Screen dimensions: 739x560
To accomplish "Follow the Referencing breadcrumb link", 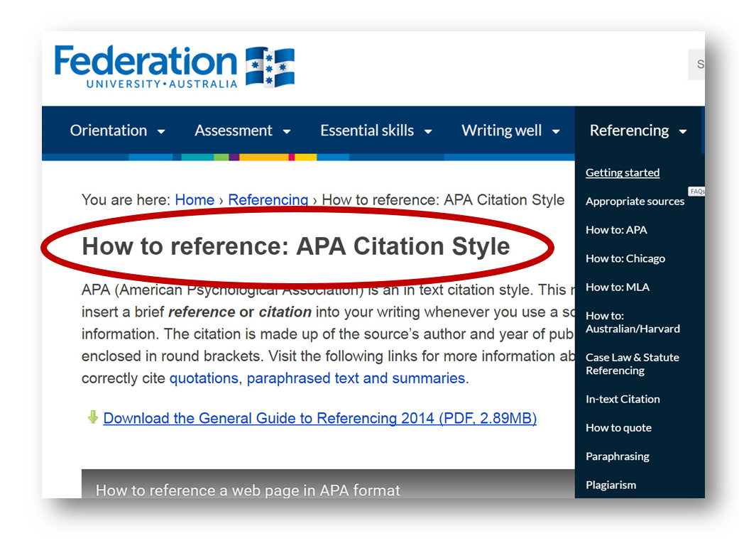I will (x=268, y=200).
